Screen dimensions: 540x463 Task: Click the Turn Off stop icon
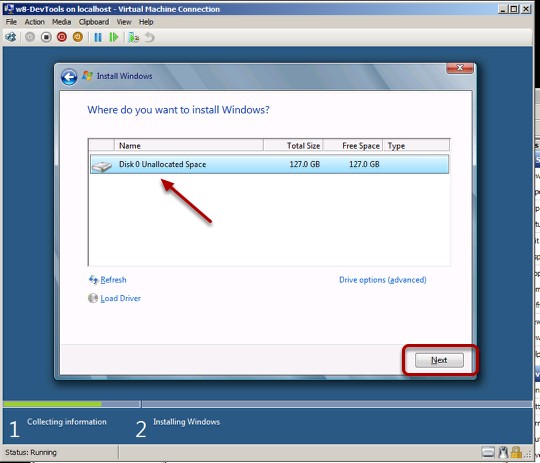(46, 37)
